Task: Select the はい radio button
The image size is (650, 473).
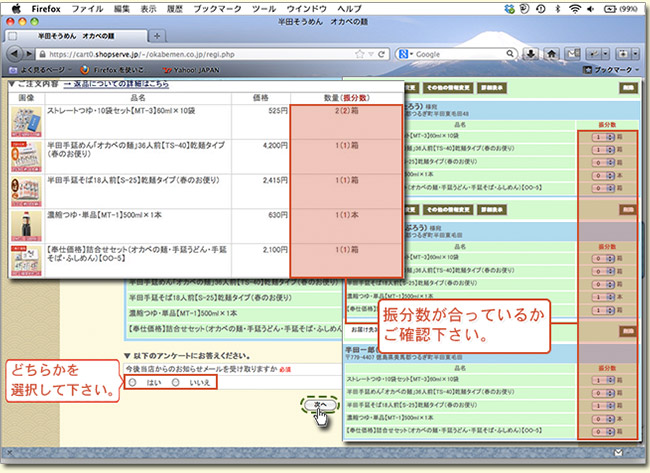Action: [134, 381]
